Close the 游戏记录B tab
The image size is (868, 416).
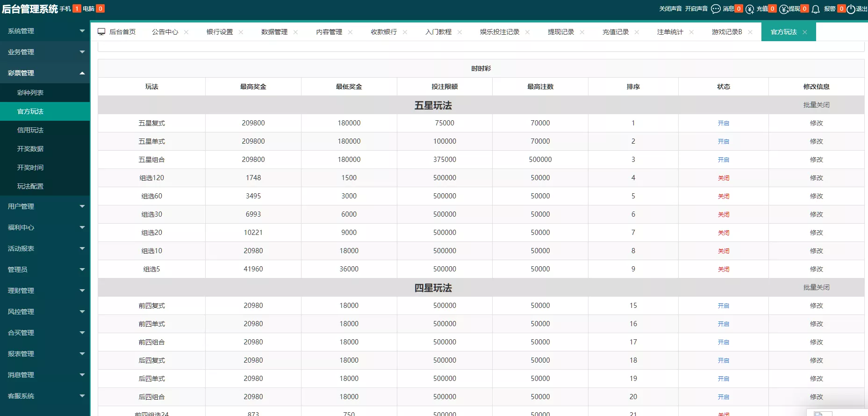[x=750, y=32]
